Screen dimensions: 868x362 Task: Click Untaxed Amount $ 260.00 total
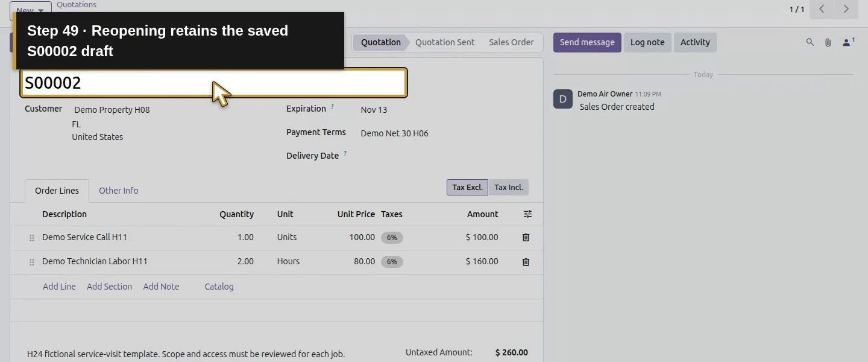(511, 352)
